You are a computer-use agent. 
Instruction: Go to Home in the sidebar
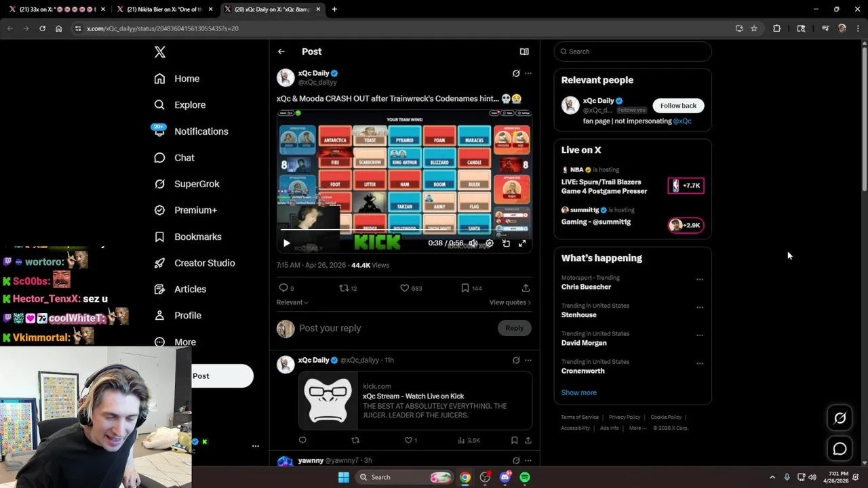176,79
